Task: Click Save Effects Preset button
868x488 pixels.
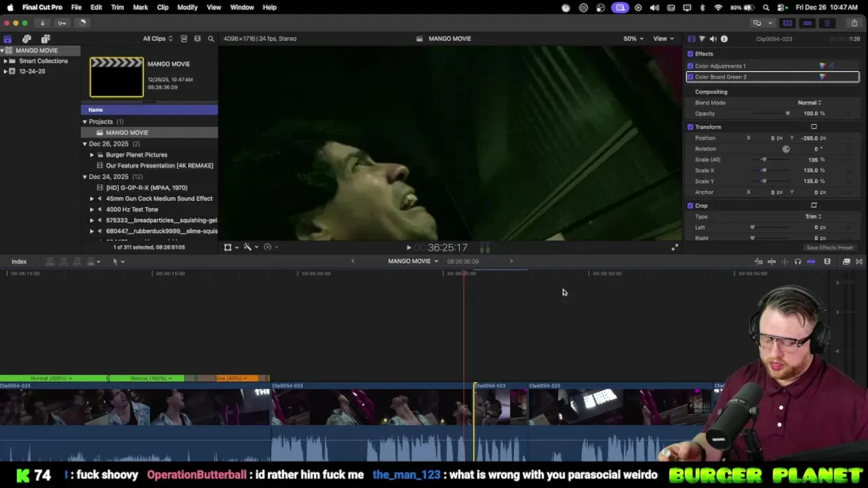Action: coord(829,247)
